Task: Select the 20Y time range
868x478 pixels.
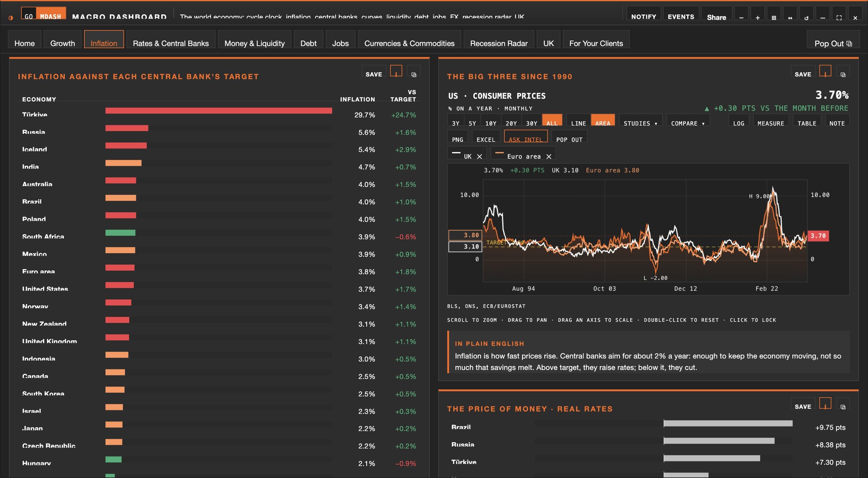Action: click(511, 120)
